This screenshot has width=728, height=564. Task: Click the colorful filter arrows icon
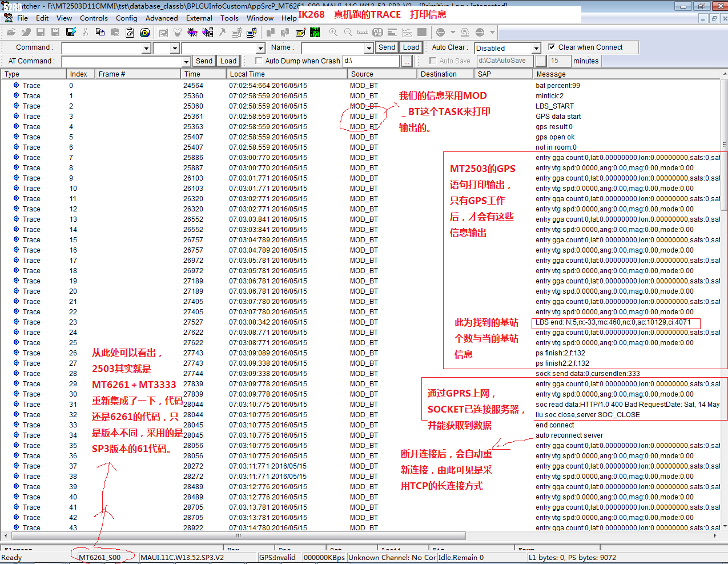coord(192,32)
